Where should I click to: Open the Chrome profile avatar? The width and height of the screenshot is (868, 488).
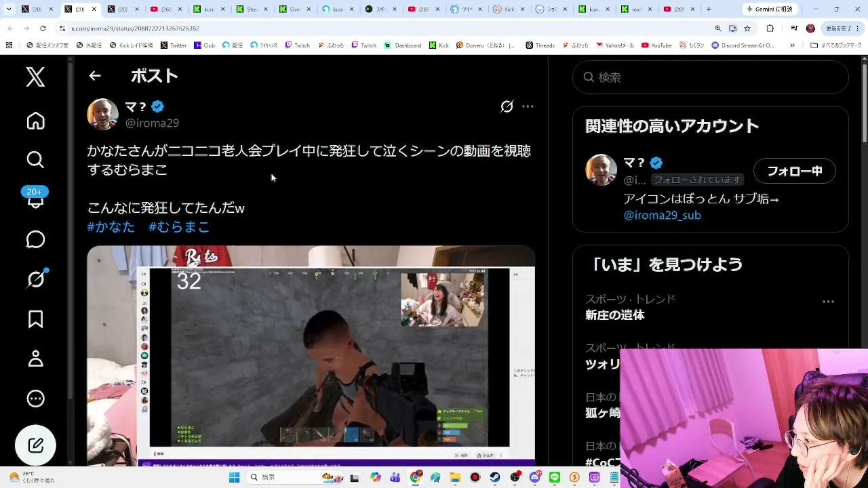[x=810, y=28]
